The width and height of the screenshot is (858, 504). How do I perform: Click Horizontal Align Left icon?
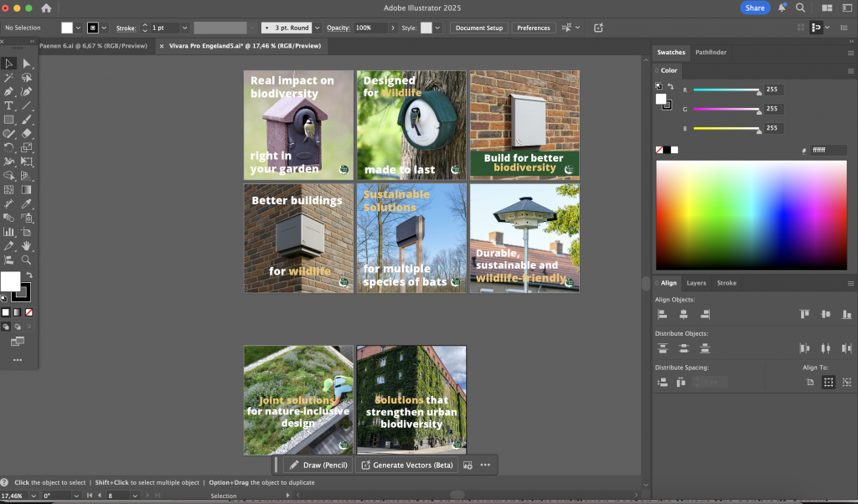[x=662, y=314]
